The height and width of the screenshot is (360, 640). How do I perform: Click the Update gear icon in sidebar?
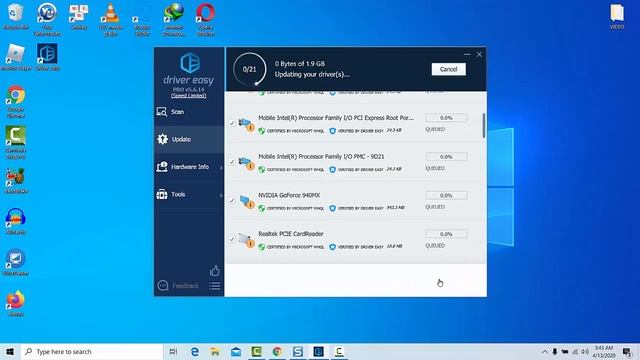tap(162, 139)
